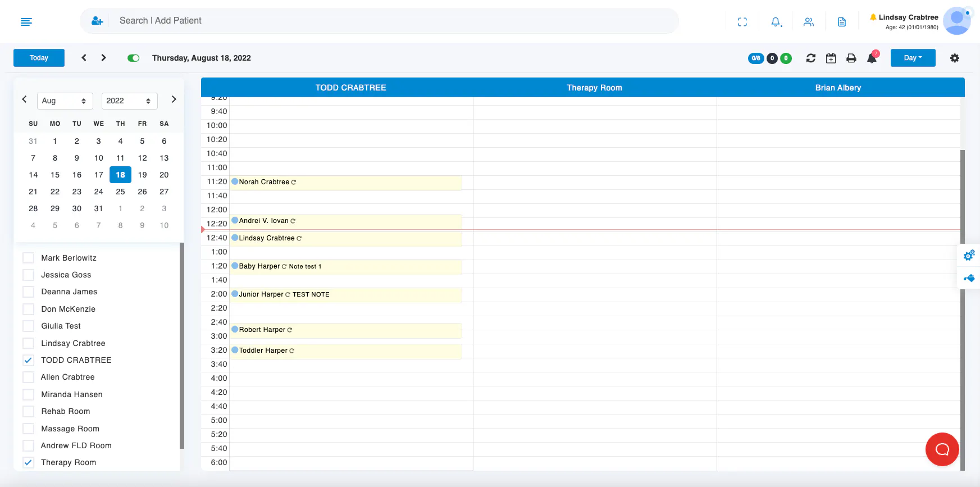Select TODD CRABTREE column header
980x487 pixels.
(x=350, y=88)
